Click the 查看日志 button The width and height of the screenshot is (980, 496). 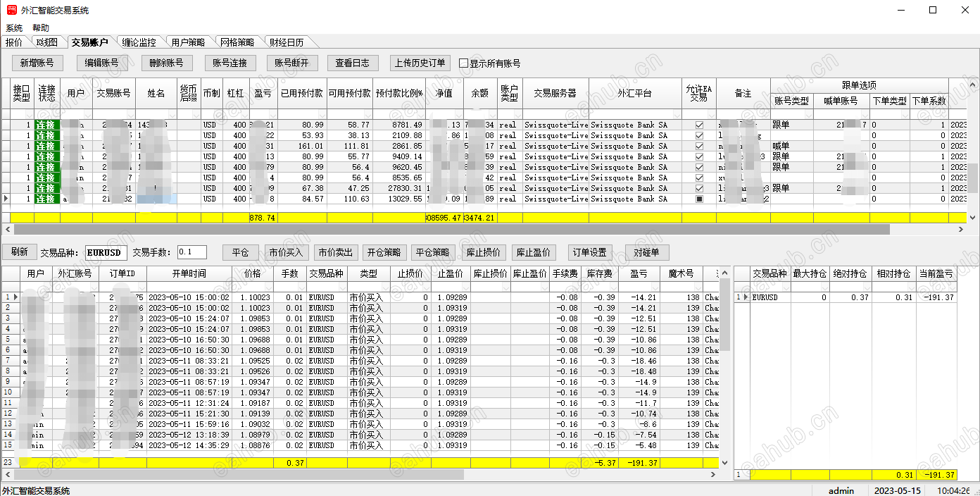(353, 63)
